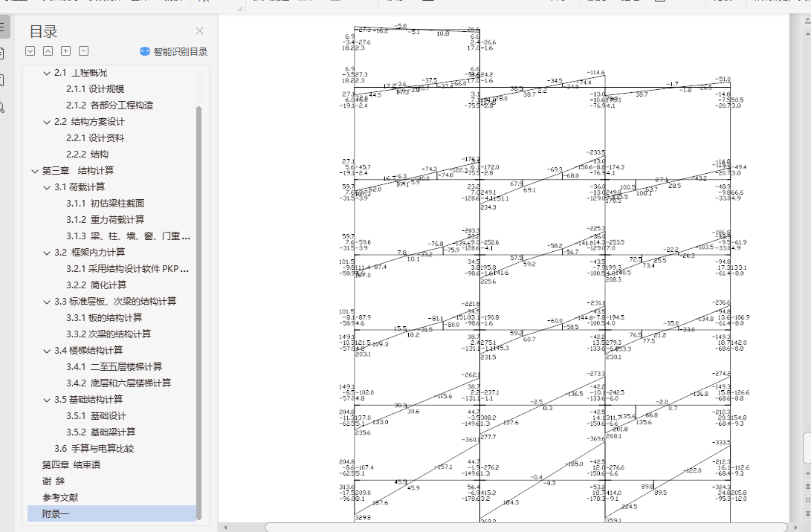Click the expand all headings plus icon
Image resolution: width=811 pixels, height=532 pixels.
tap(65, 51)
